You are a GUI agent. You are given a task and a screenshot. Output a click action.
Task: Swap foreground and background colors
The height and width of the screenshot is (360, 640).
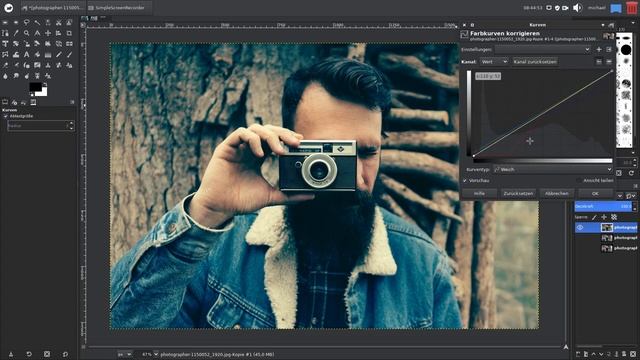(45, 84)
